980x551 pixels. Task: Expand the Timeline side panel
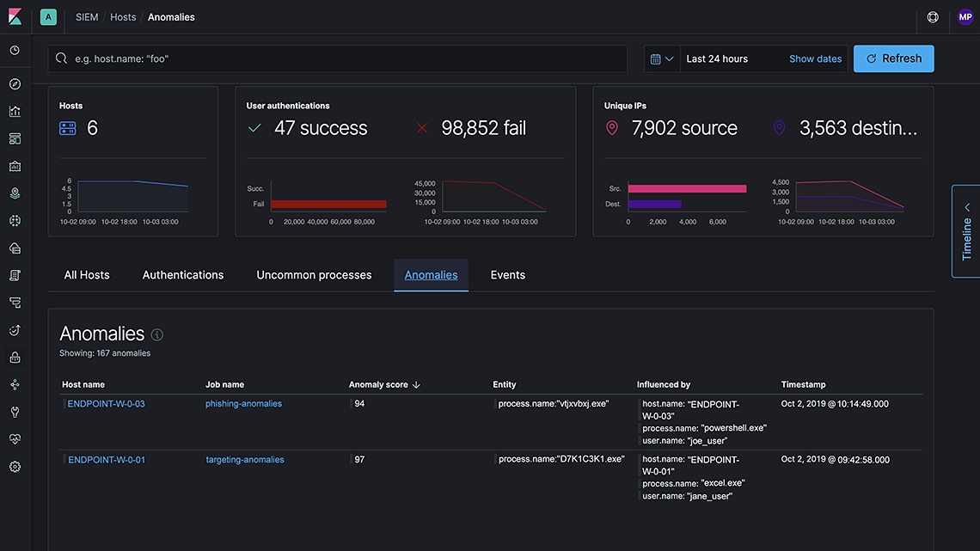pos(966,231)
